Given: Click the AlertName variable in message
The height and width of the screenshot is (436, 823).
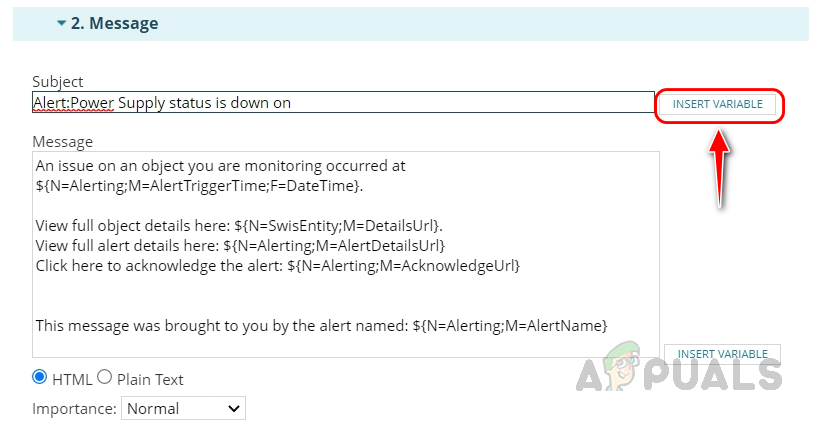Looking at the screenshot, I should 510,325.
